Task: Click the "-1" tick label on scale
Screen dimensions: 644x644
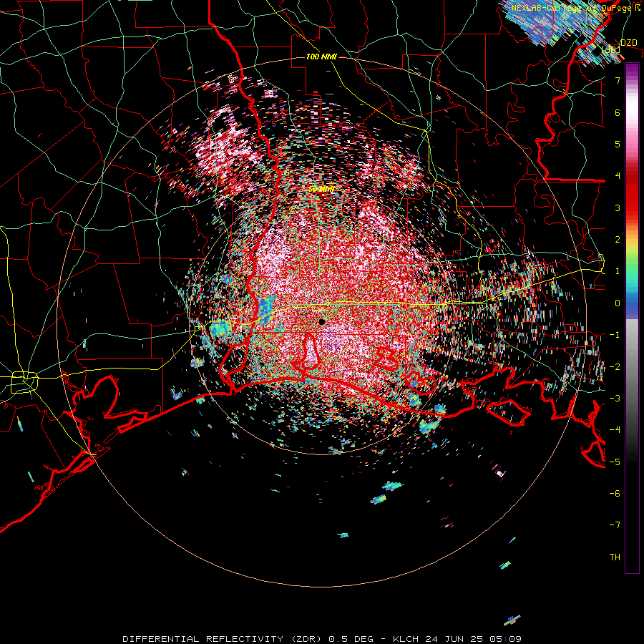Action: [615, 335]
